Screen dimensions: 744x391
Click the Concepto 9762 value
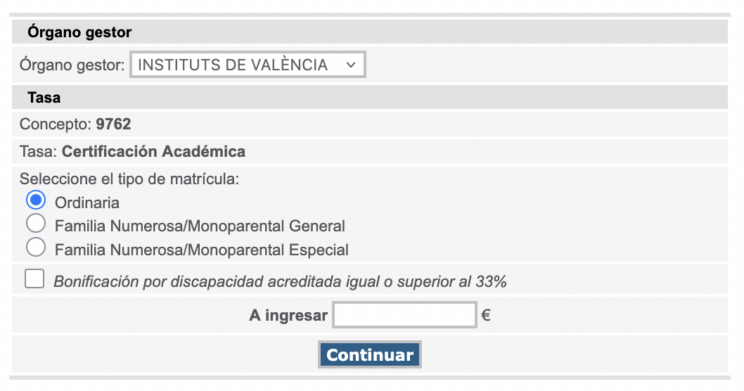click(x=113, y=124)
